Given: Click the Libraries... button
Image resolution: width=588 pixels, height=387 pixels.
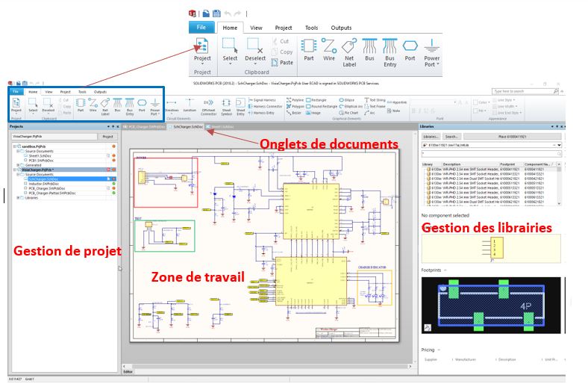Looking at the screenshot, I should point(431,137).
